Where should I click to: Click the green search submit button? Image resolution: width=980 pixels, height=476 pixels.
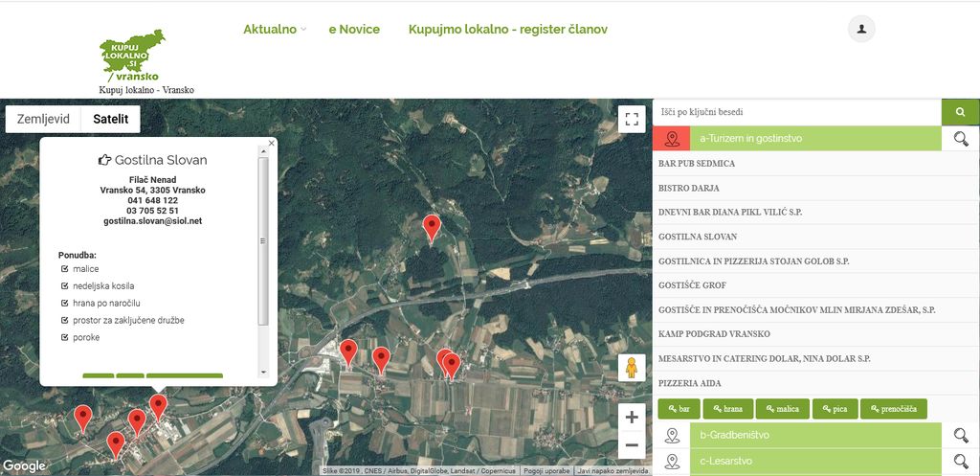(x=960, y=111)
